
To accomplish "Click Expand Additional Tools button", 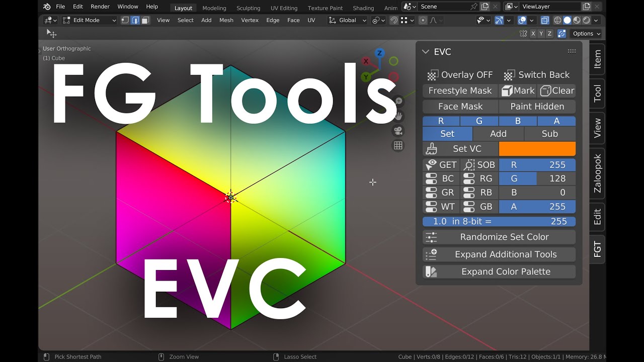I will 499,254.
